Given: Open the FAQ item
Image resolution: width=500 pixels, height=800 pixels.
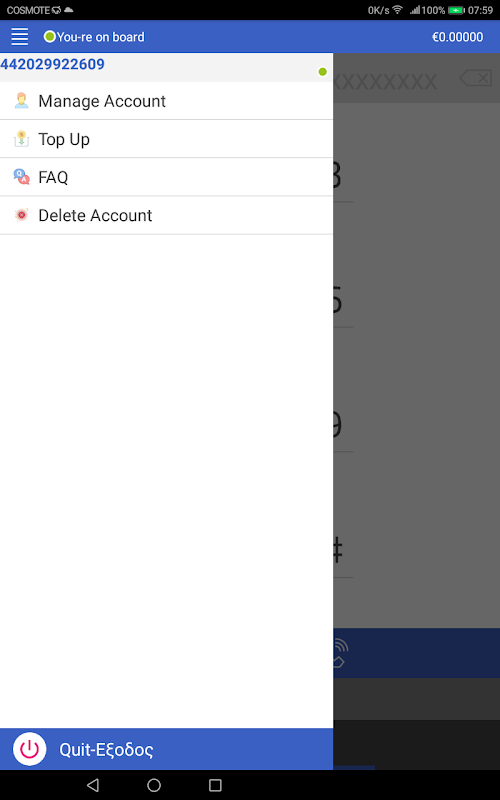Looking at the screenshot, I should click(166, 177).
